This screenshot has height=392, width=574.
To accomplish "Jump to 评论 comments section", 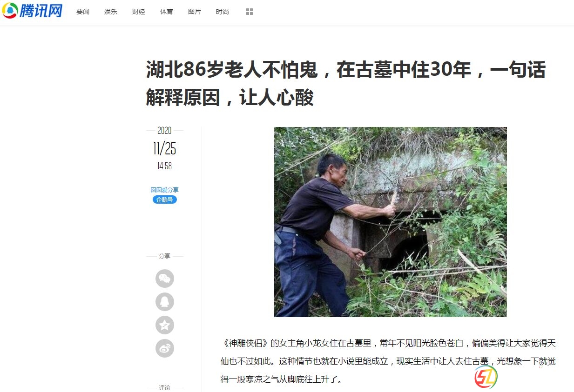I will pos(164,387).
